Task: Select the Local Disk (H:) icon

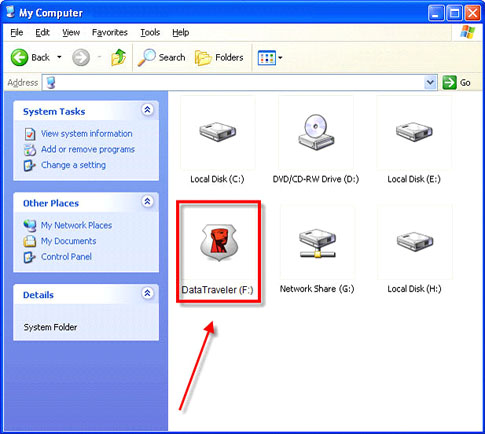Action: tap(415, 241)
